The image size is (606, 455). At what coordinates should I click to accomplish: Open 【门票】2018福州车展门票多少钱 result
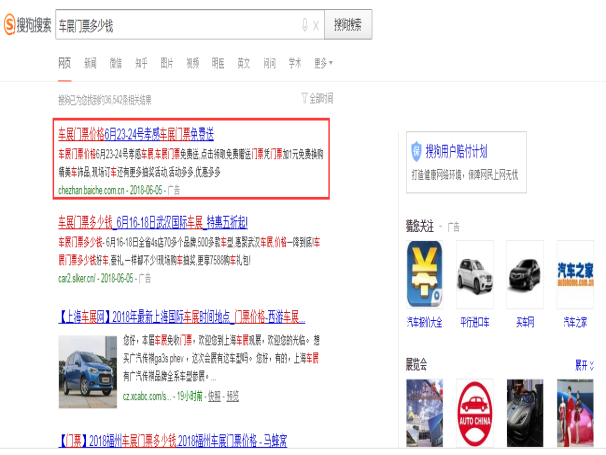click(x=173, y=440)
